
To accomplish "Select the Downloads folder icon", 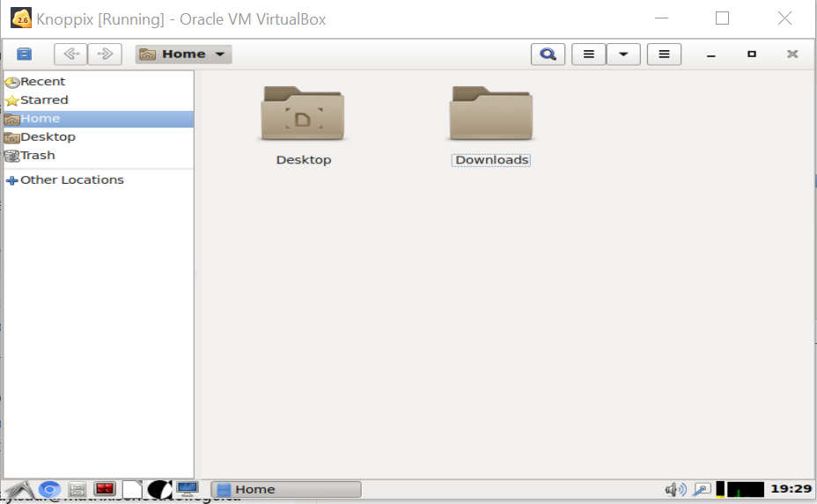I will pos(491,113).
